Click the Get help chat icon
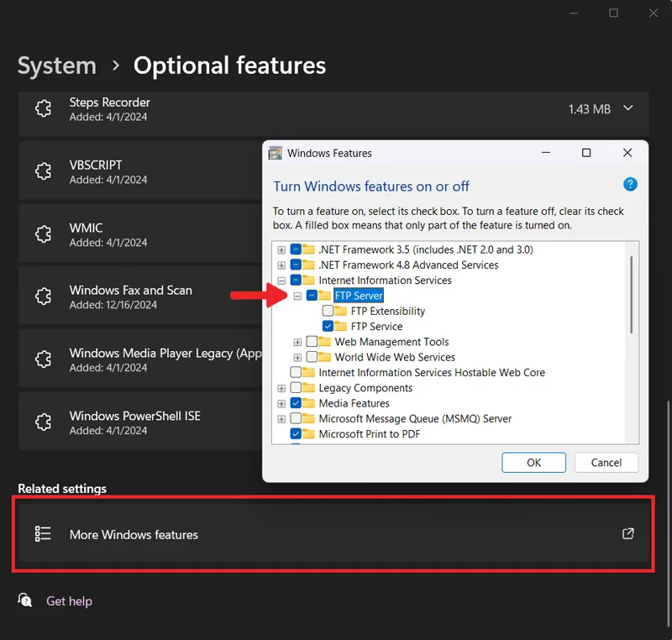Image resolution: width=672 pixels, height=640 pixels. click(x=25, y=601)
